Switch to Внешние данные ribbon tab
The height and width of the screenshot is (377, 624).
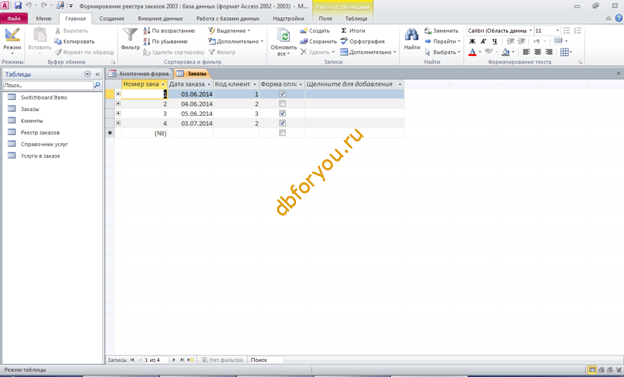point(160,18)
